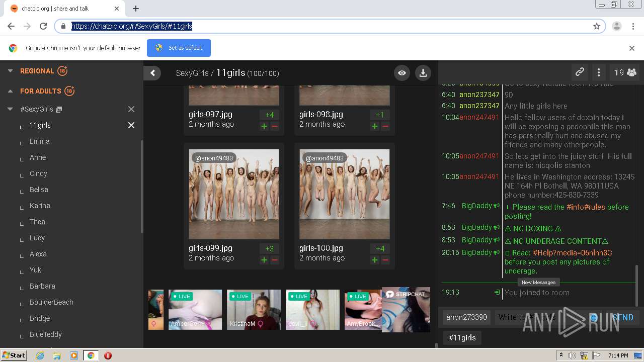Download the gallery with the download icon
The height and width of the screenshot is (362, 644).
[423, 73]
